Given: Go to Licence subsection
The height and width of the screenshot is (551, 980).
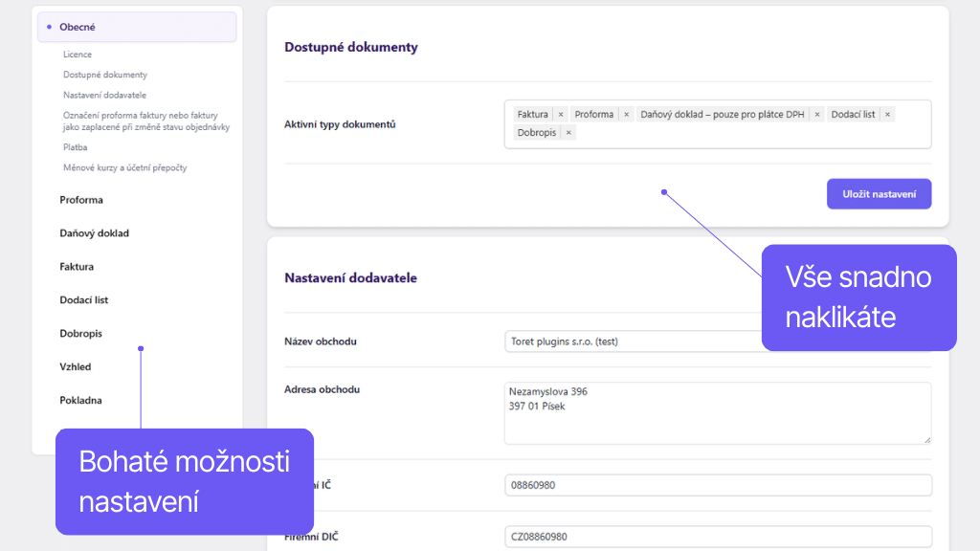Looking at the screenshot, I should (78, 55).
